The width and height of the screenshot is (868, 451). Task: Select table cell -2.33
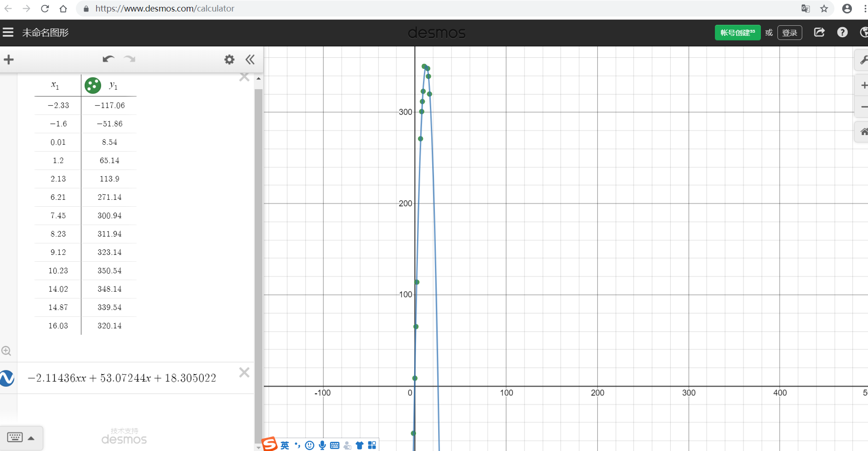pos(58,105)
